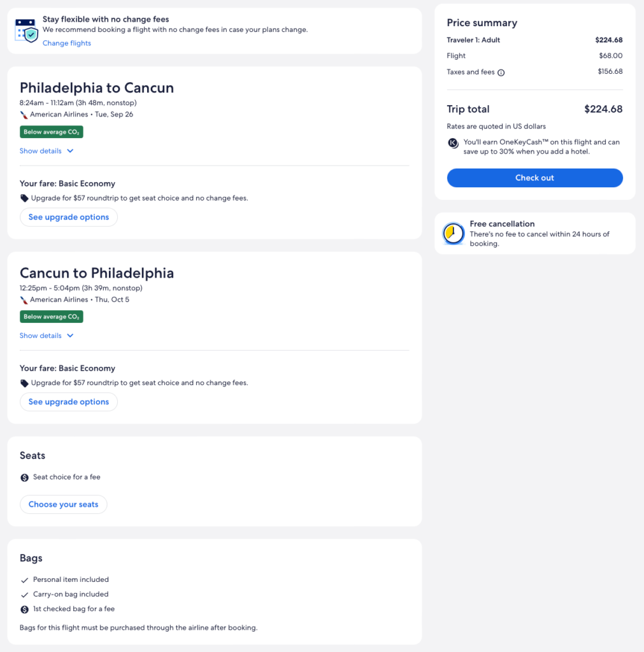The width and height of the screenshot is (644, 652).
Task: Click chevron beside Show details for Tue, Sep 26 flight
Action: pyautogui.click(x=70, y=151)
